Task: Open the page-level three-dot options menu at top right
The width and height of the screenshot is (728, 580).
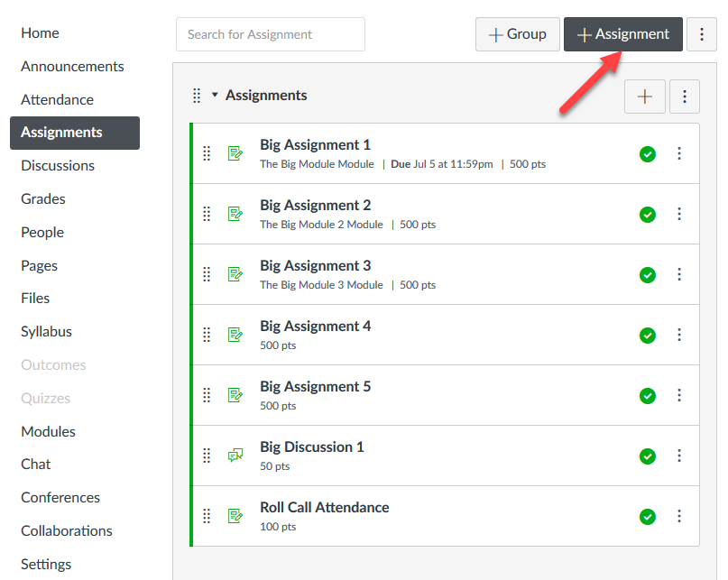Action: point(702,34)
